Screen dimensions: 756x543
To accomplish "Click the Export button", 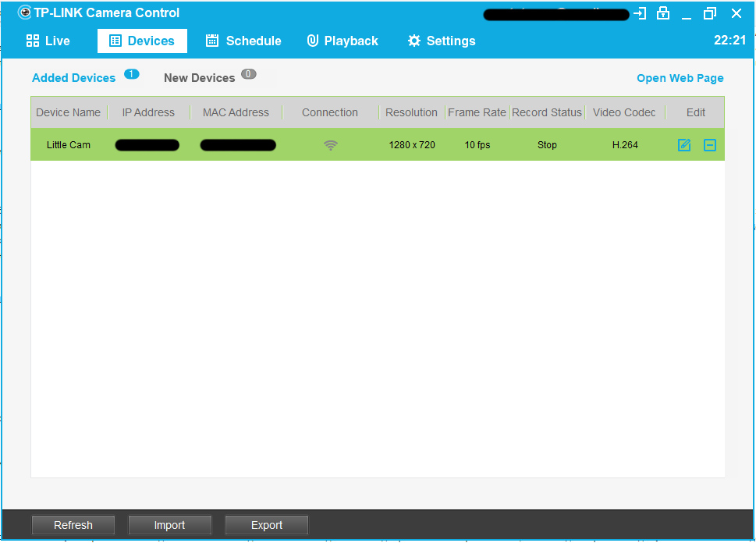I will [267, 525].
